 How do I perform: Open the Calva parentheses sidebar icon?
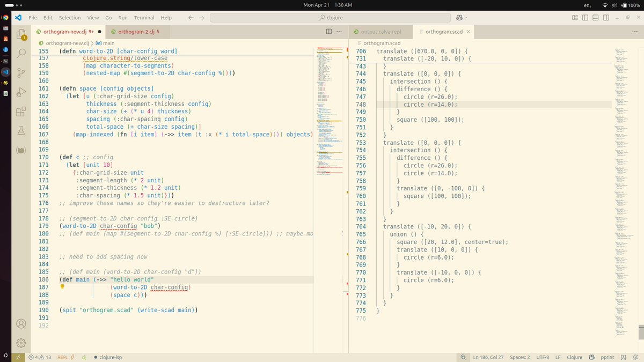tap(21, 150)
